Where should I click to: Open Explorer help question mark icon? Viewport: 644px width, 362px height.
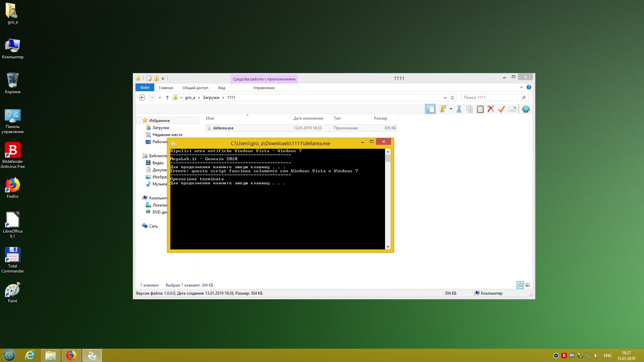[529, 87]
